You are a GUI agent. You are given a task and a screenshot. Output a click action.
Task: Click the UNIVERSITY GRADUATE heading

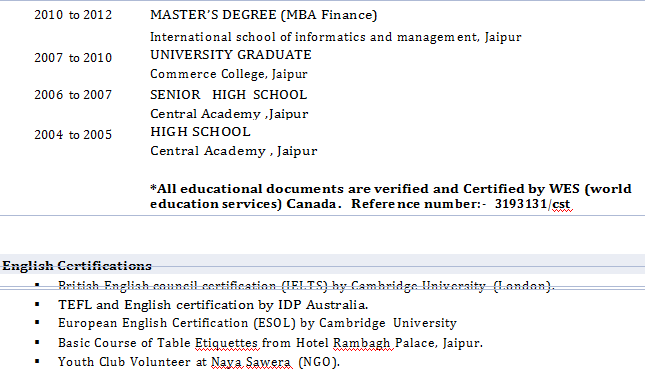(231, 55)
